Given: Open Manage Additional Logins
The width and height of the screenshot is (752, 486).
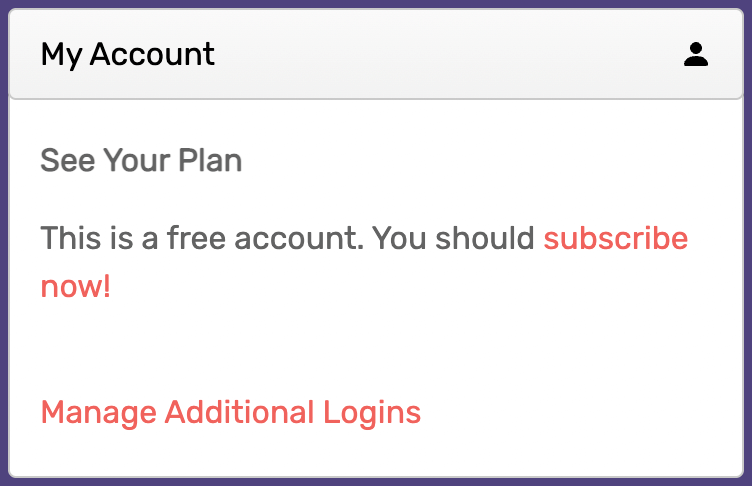Looking at the screenshot, I should 231,413.
